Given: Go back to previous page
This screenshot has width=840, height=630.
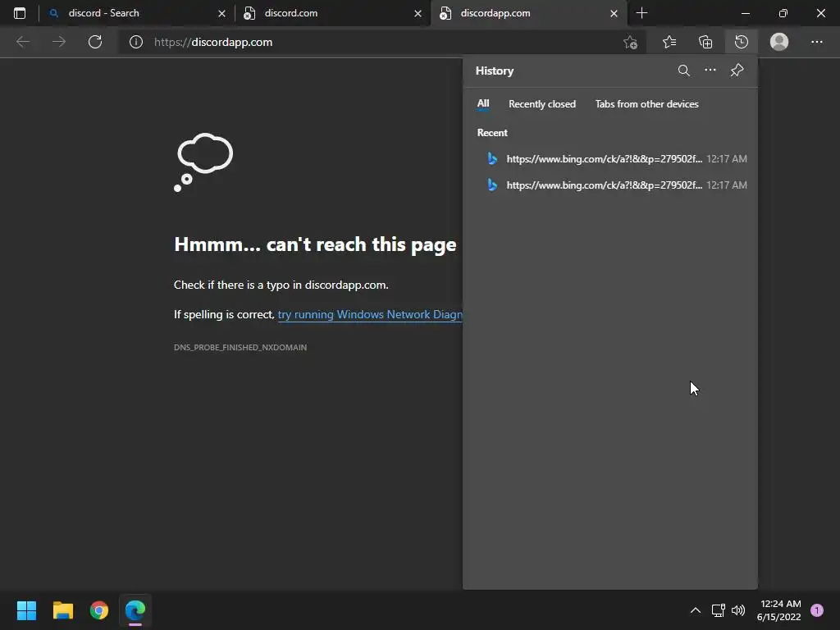Looking at the screenshot, I should coord(22,42).
